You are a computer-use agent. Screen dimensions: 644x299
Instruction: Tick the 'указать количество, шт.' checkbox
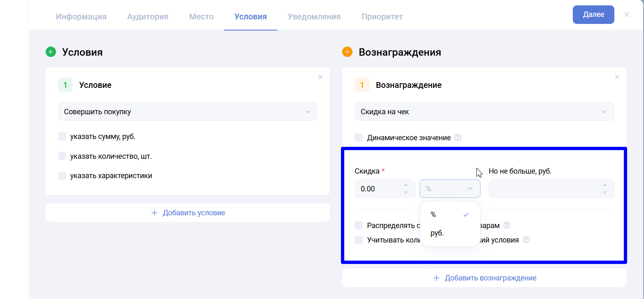(x=62, y=156)
